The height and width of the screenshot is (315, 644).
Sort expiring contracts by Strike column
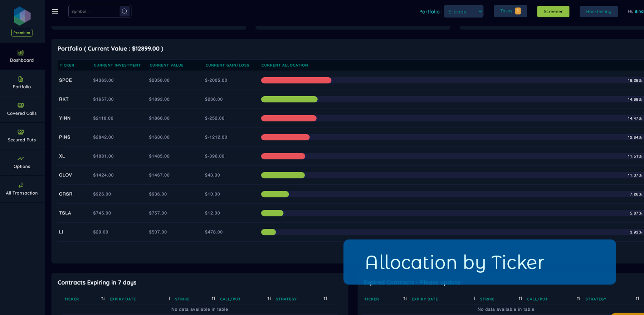coord(182,299)
